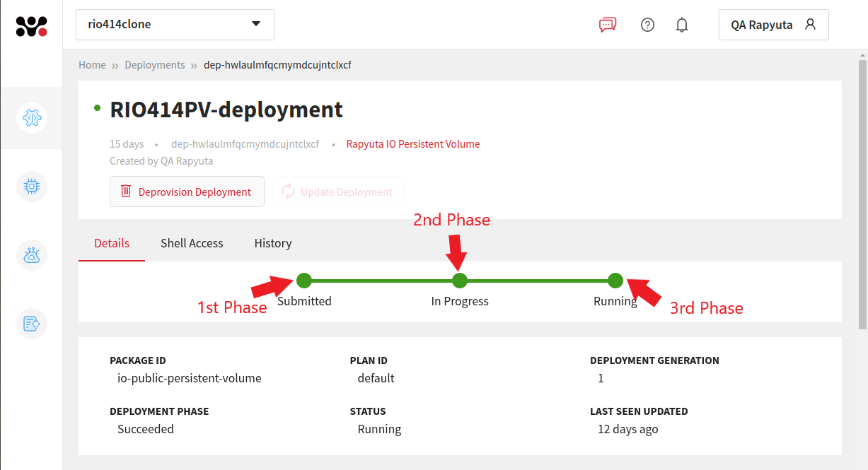Open the notifications bell icon

point(682,25)
